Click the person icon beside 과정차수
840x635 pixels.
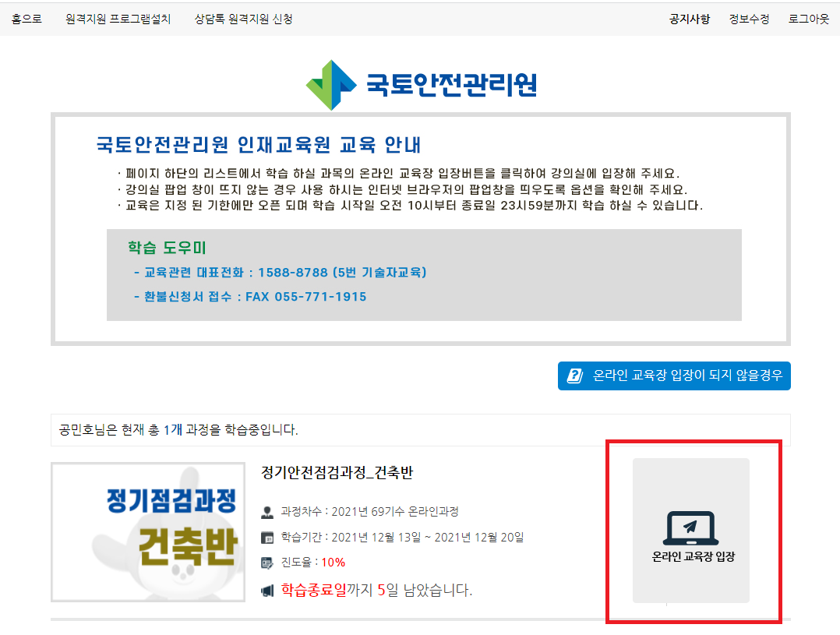(x=266, y=513)
